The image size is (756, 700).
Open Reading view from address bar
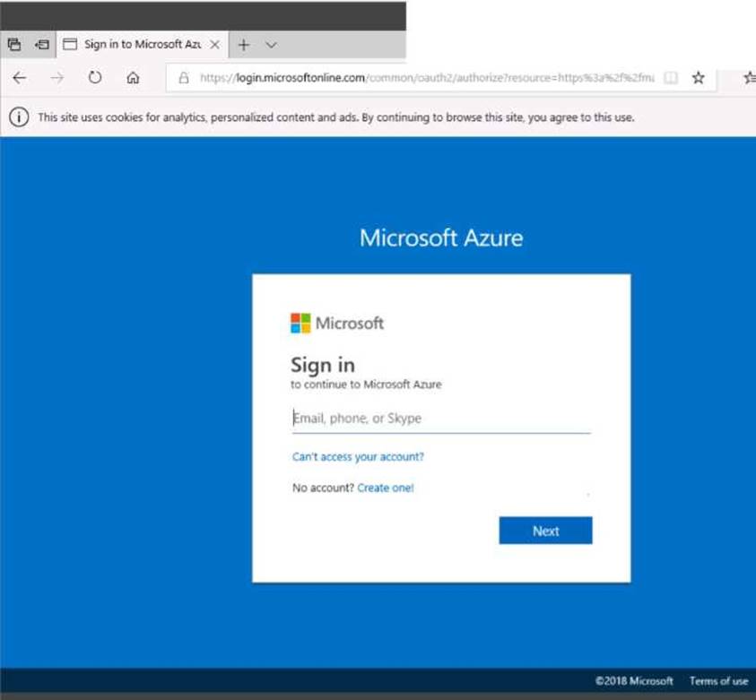[671, 78]
